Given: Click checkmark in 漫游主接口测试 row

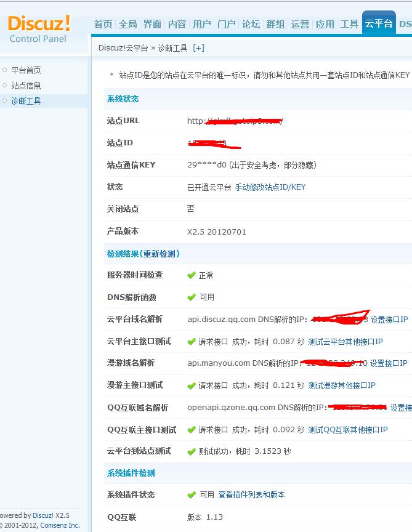Looking at the screenshot, I should [x=192, y=385].
